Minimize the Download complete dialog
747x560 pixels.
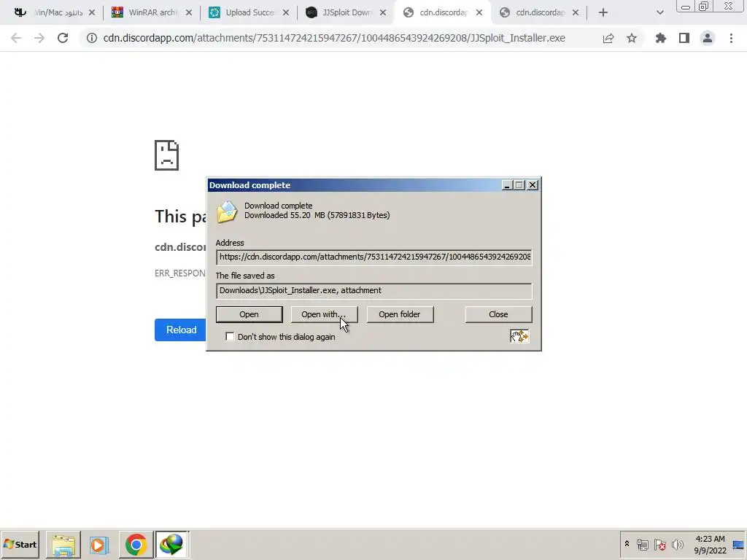coord(507,185)
